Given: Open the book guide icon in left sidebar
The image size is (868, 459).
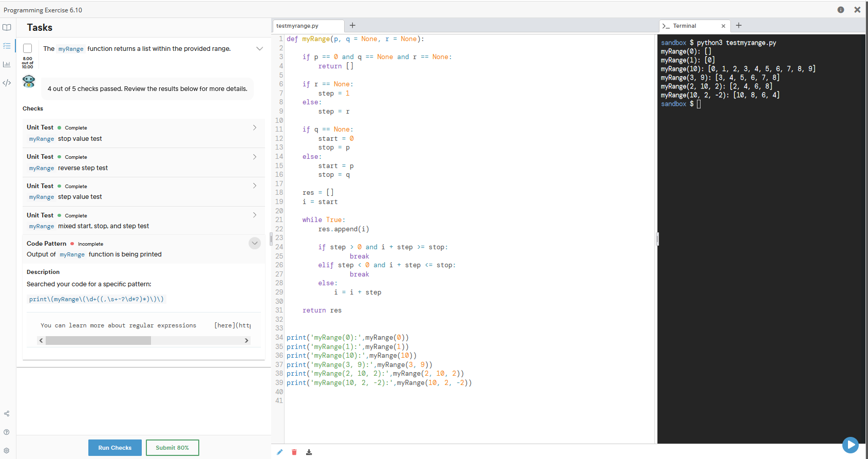Looking at the screenshot, I should [7, 27].
